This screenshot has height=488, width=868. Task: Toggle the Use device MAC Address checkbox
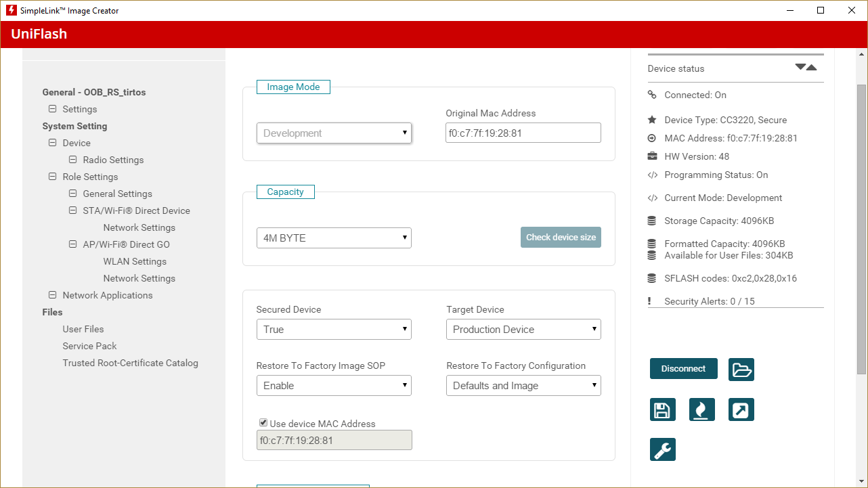tap(263, 423)
